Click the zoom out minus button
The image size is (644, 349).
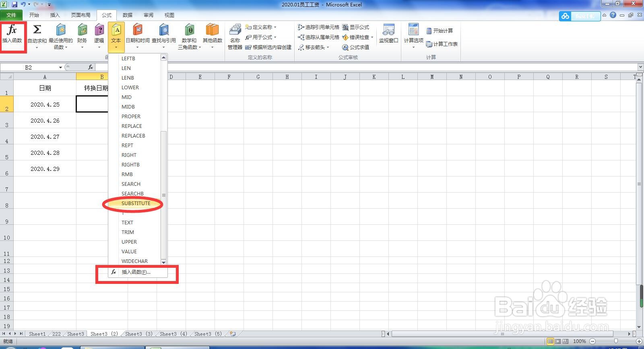click(x=592, y=341)
